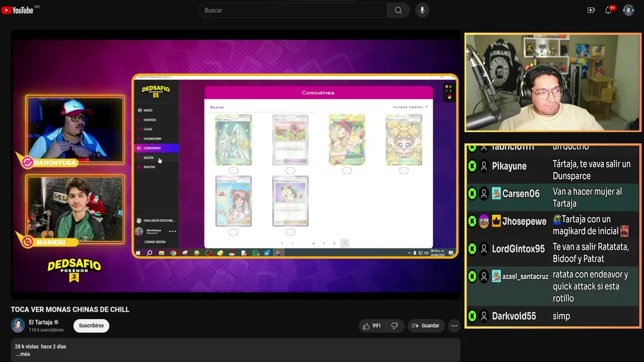This screenshot has height=362, width=644.
Task: Subscribe with the Suscribirse button
Action: coord(91,326)
